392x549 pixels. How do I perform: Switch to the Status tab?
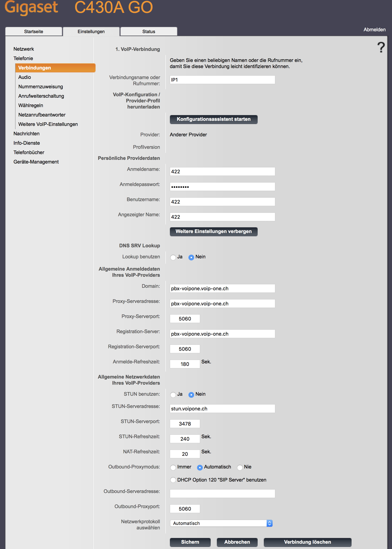[149, 31]
